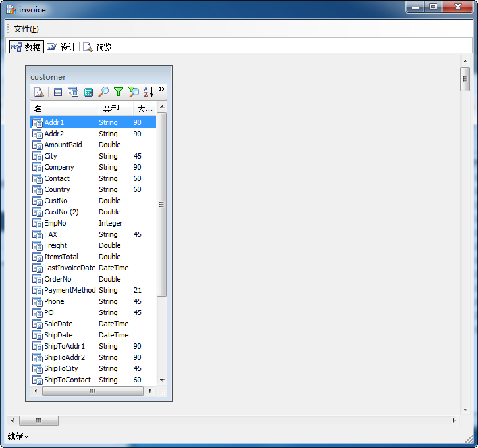Viewport: 478px width, 448px height.
Task: Select the Contact field row
Action: pyautogui.click(x=93, y=178)
